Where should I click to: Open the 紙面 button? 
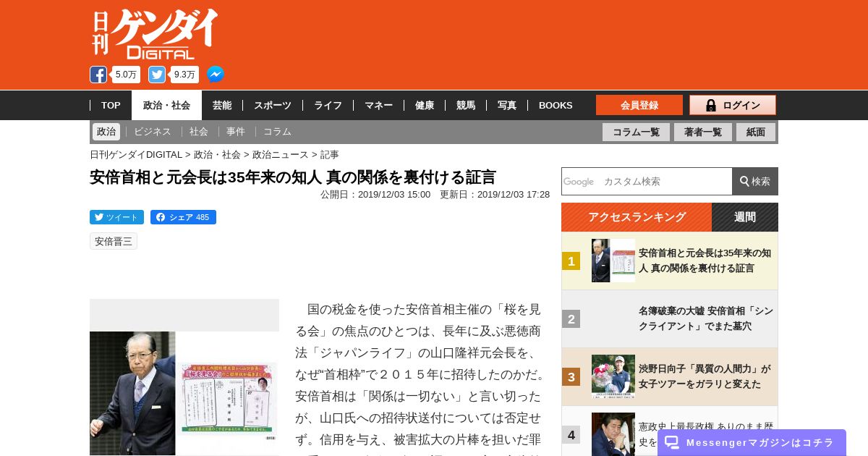[x=756, y=132]
